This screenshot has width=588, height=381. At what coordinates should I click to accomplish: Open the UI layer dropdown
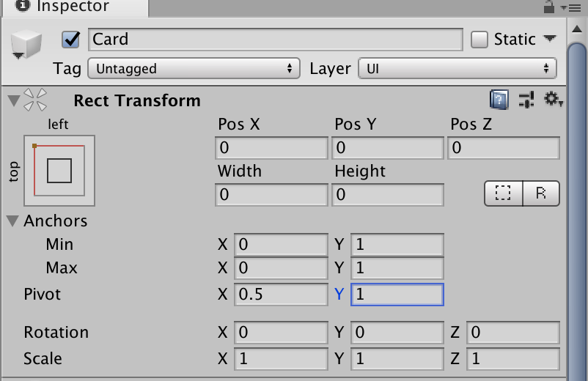point(457,69)
